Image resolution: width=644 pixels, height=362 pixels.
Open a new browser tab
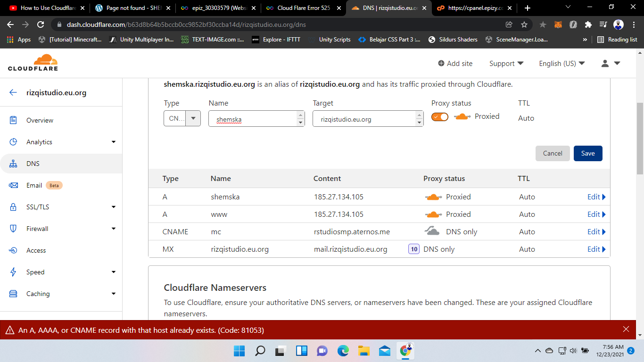point(528,8)
